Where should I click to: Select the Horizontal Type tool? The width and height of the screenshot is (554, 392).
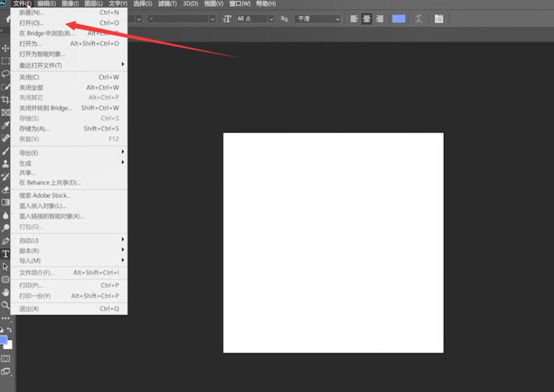click(x=6, y=254)
